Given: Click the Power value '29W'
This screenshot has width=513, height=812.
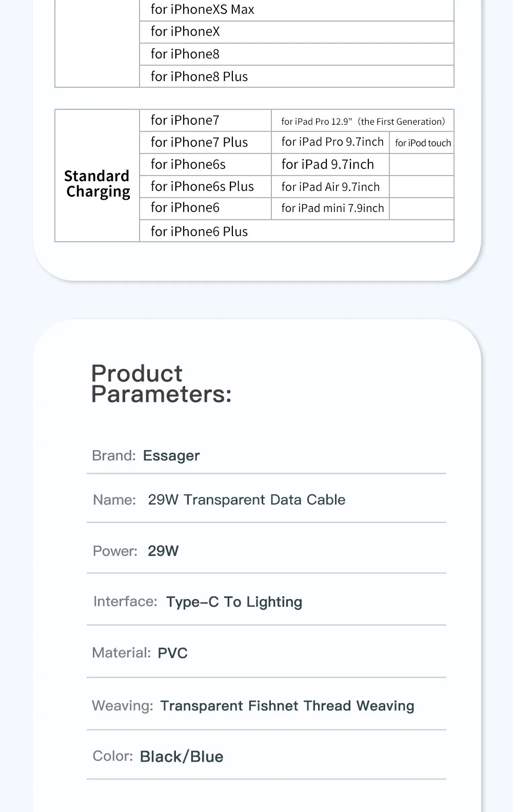Looking at the screenshot, I should [x=163, y=551].
